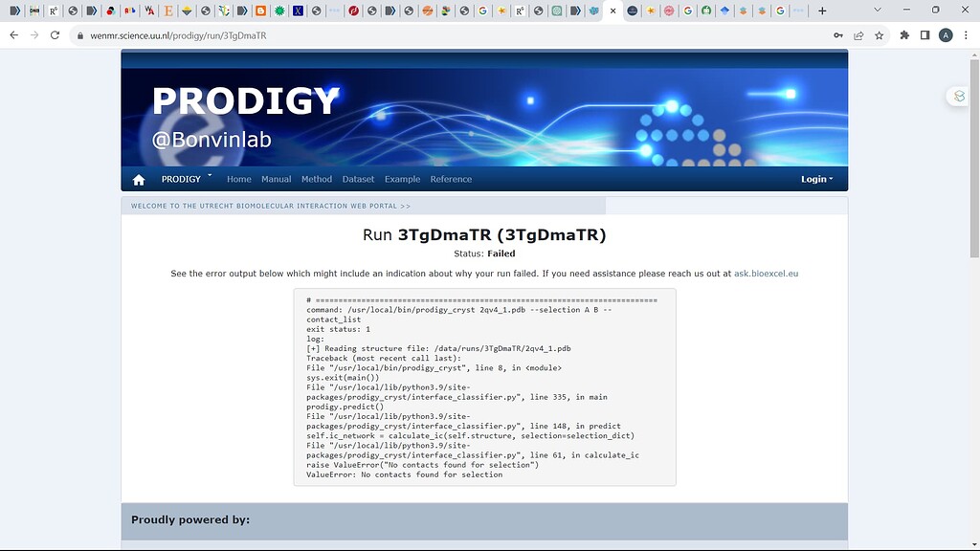Open the browser side panel icon
The height and width of the screenshot is (551, 980).
pyautogui.click(x=924, y=34)
